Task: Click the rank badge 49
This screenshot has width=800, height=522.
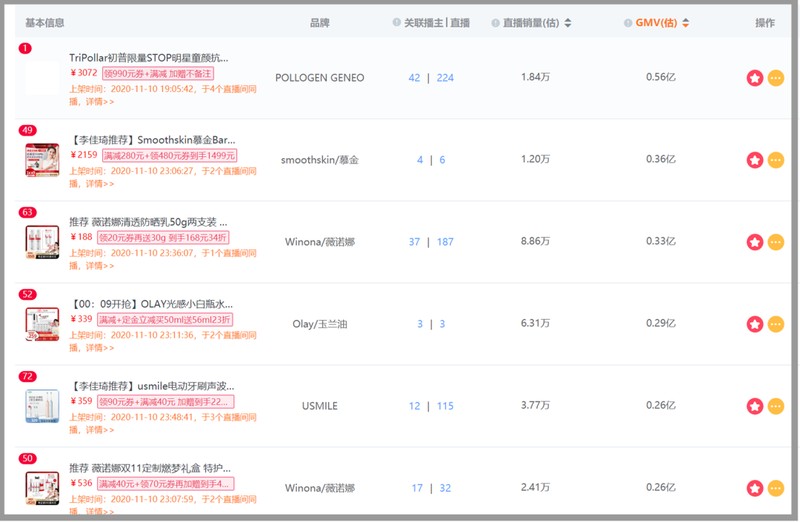Action: click(28, 130)
